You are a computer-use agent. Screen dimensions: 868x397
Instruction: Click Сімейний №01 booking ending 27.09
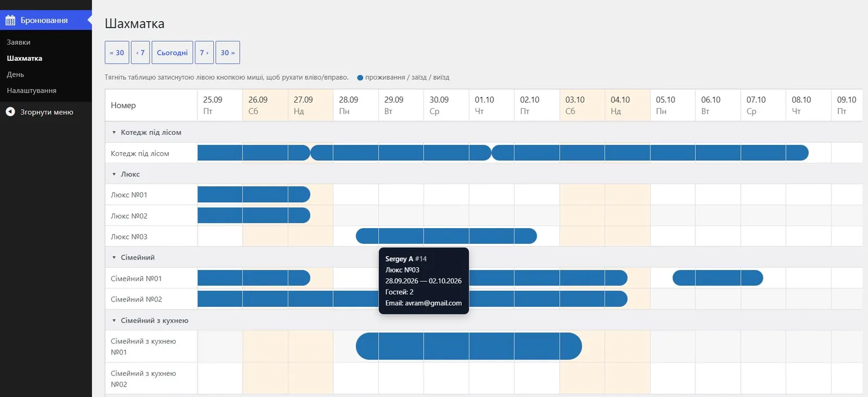(254, 278)
